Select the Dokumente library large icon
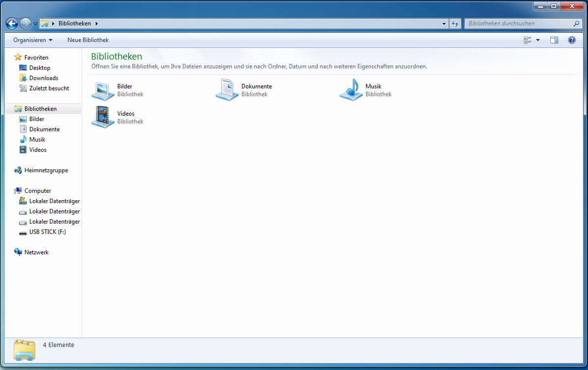Image resolution: width=588 pixels, height=370 pixels. pyautogui.click(x=227, y=90)
